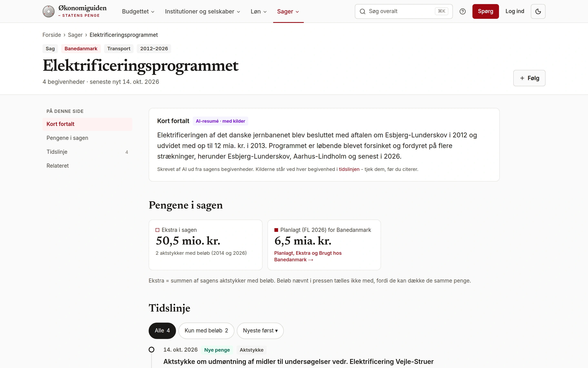Jump to Pengene i sagen in sidebar
Viewport: 588px width, 368px height.
click(87, 138)
